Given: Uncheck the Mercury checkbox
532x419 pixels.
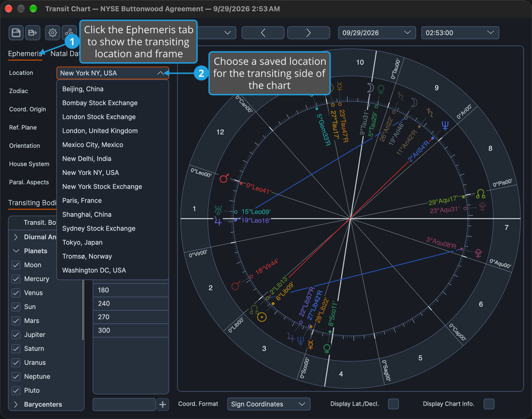Looking at the screenshot, I should (x=16, y=279).
